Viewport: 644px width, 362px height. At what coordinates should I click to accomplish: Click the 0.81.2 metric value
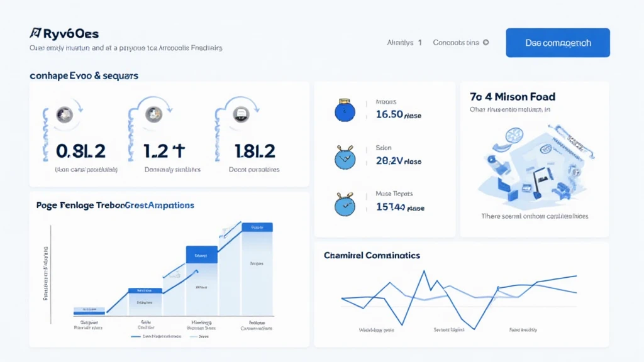(80, 151)
